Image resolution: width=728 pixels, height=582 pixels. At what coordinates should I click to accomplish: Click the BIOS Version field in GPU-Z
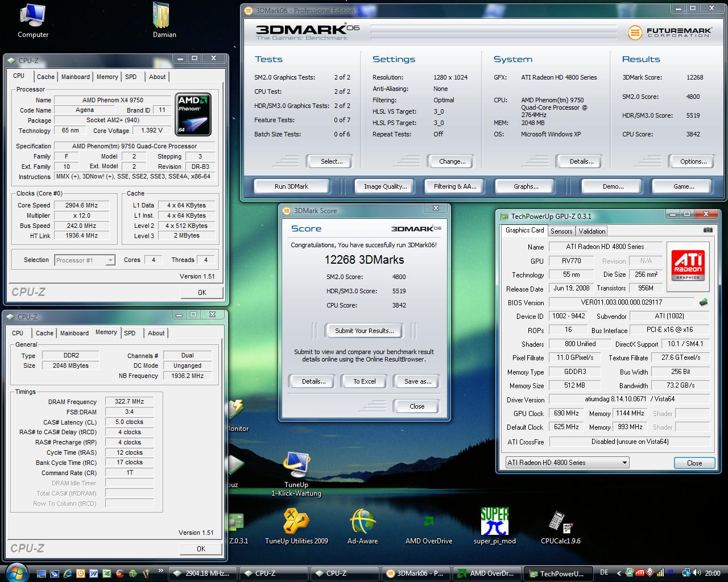pyautogui.click(x=621, y=302)
